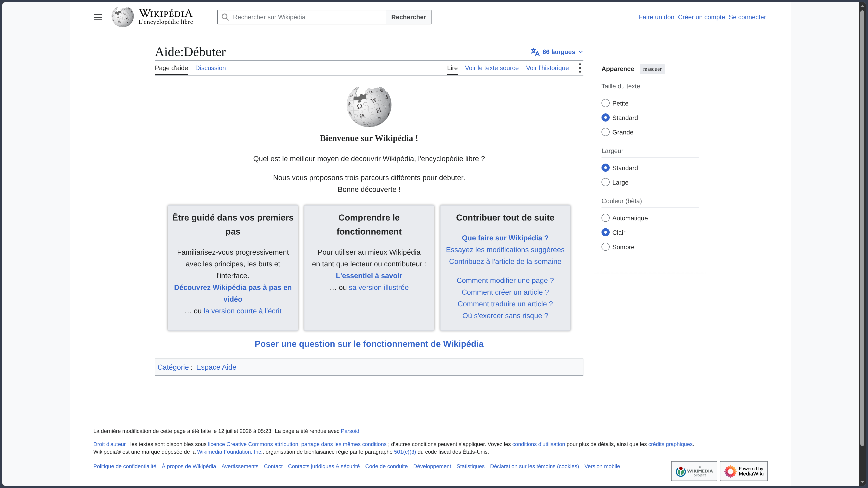The image size is (868, 488).
Task: Click Créer un compte link
Action: pyautogui.click(x=701, y=17)
